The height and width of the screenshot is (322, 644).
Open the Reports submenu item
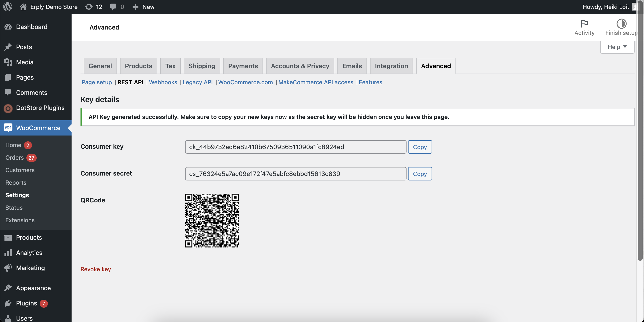[16, 183]
